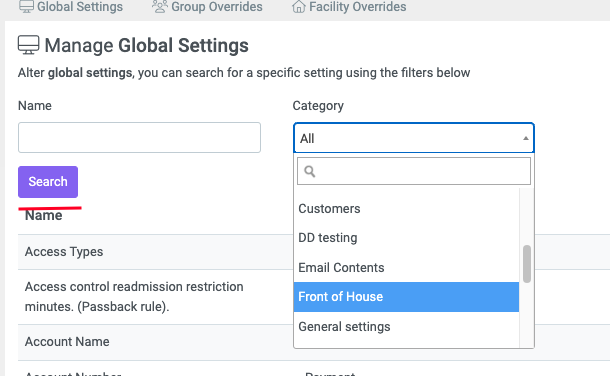
Task: Choose DD testing category option
Action: (406, 238)
